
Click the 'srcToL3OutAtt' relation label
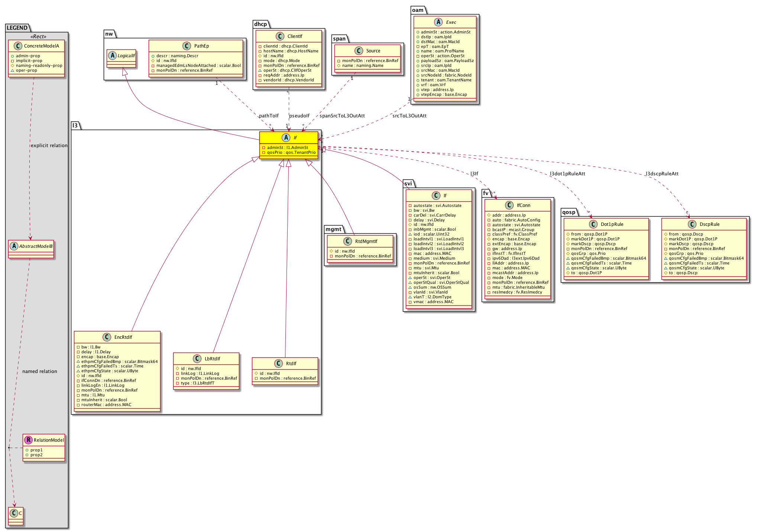[x=409, y=116]
